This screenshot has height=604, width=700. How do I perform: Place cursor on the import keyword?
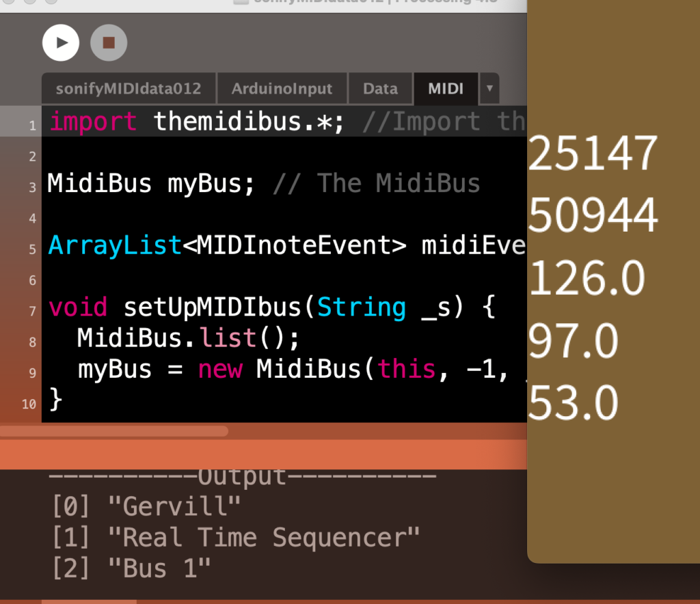click(x=93, y=122)
